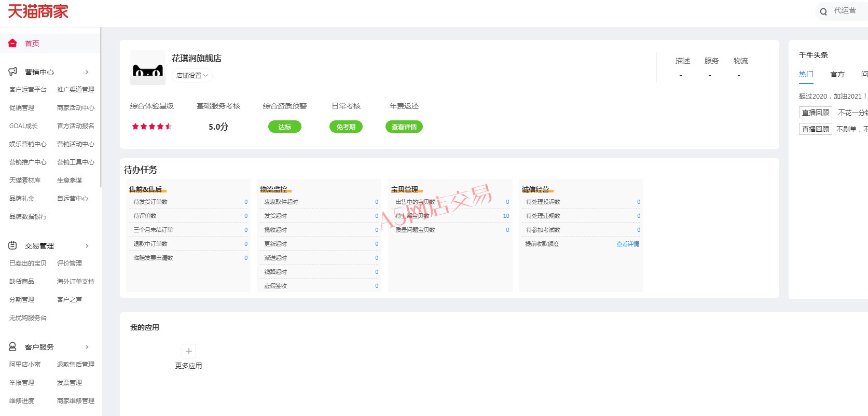868x416 pixels.
Task: Open 缺货商品 in sidebar
Action: point(22,282)
